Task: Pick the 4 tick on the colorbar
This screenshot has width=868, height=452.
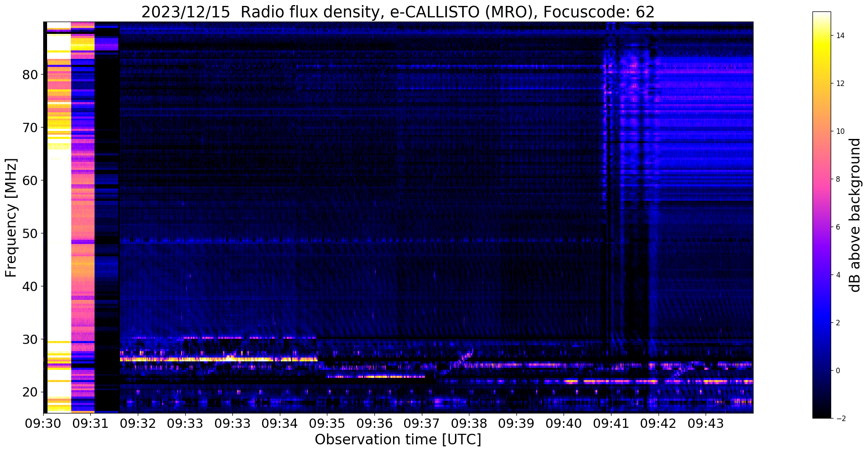Action: tap(837, 275)
